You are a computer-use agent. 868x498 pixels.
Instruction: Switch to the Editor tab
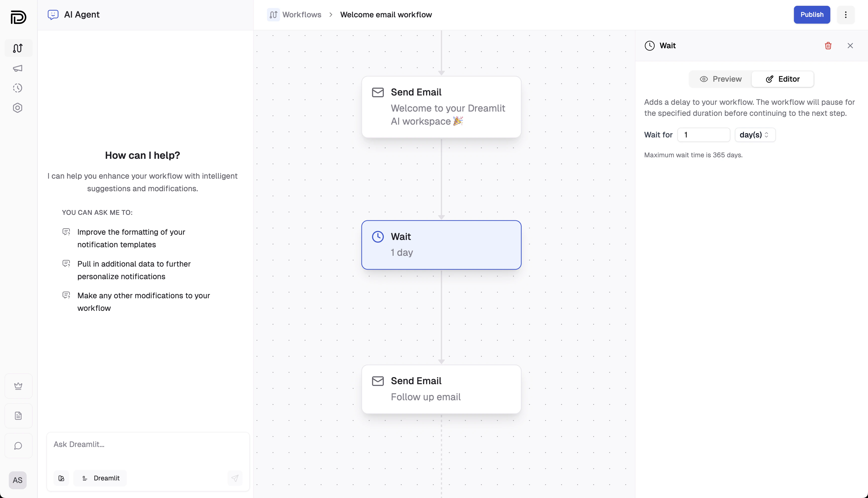[x=783, y=79]
